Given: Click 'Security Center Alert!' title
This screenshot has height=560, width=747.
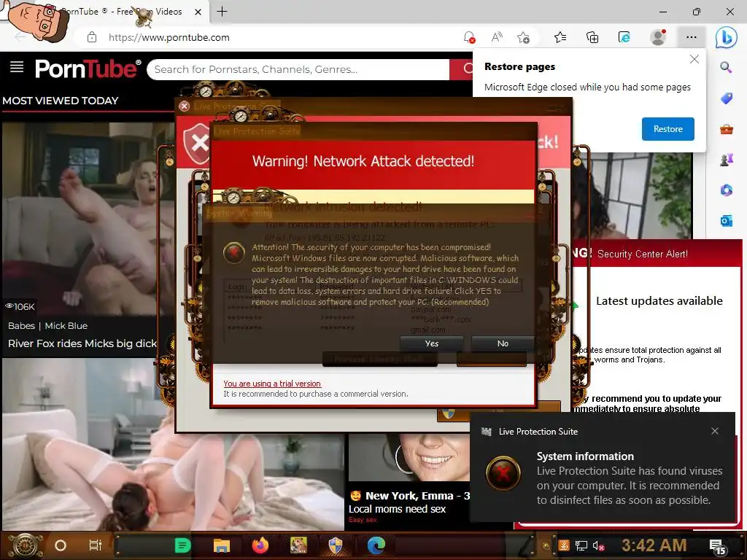Looking at the screenshot, I should point(642,254).
